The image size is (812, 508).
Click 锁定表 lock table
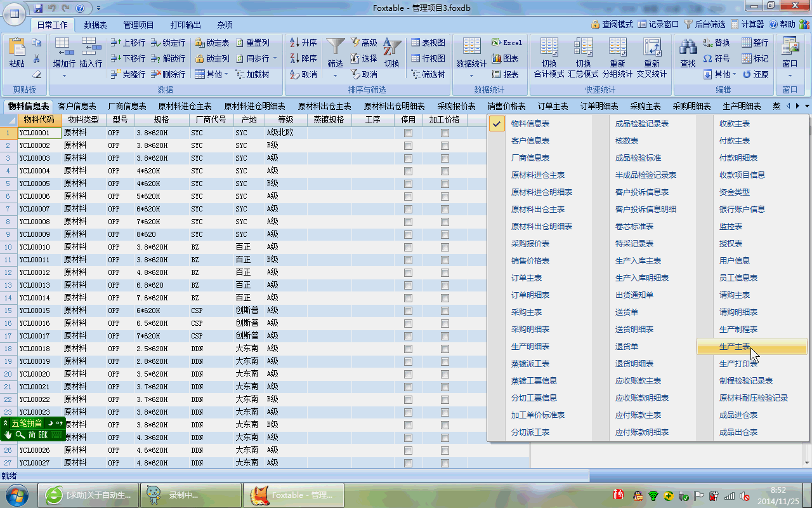(x=212, y=43)
